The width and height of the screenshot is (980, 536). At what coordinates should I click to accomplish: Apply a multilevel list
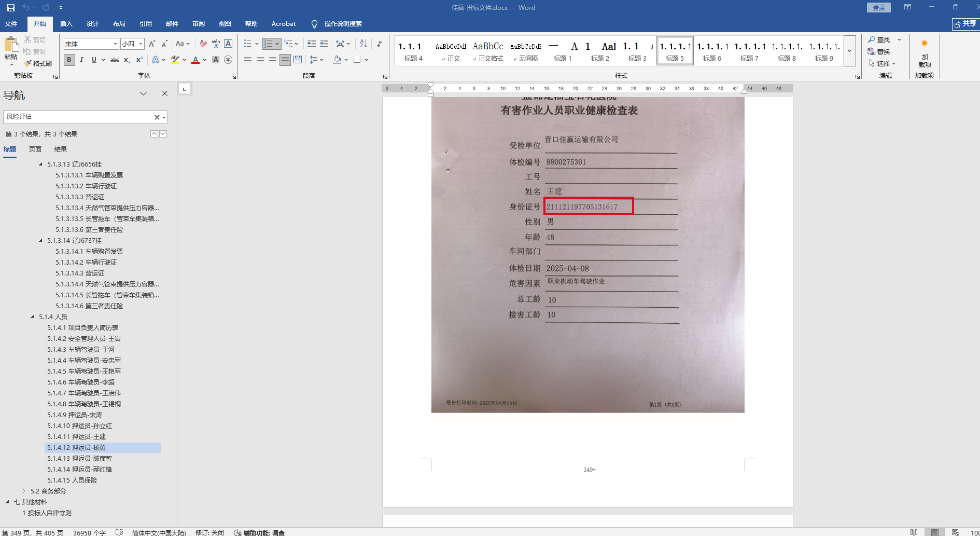pyautogui.click(x=288, y=44)
